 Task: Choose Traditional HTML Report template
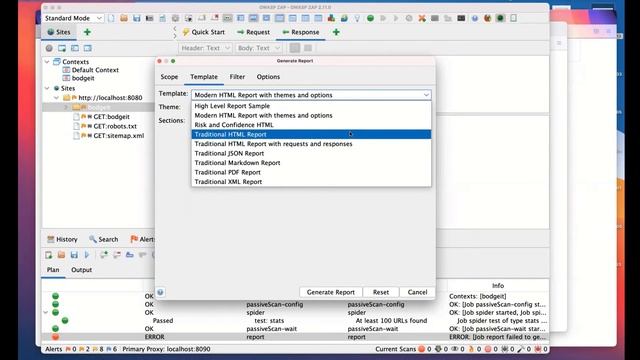click(311, 134)
